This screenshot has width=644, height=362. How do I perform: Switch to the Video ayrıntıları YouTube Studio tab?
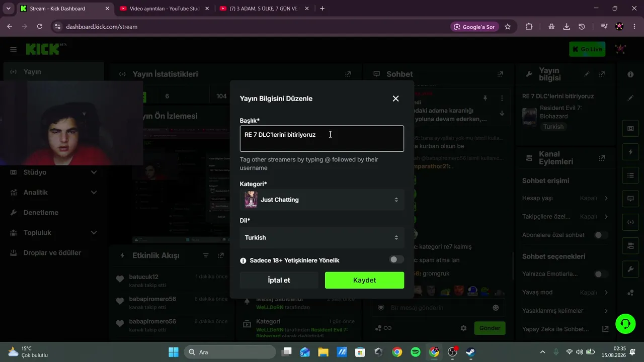[x=164, y=9]
